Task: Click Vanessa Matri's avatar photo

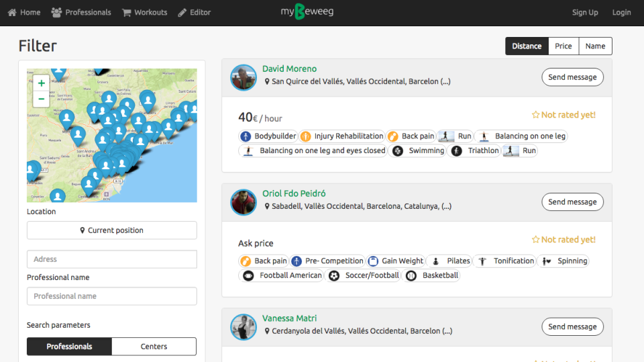Action: 244,326
